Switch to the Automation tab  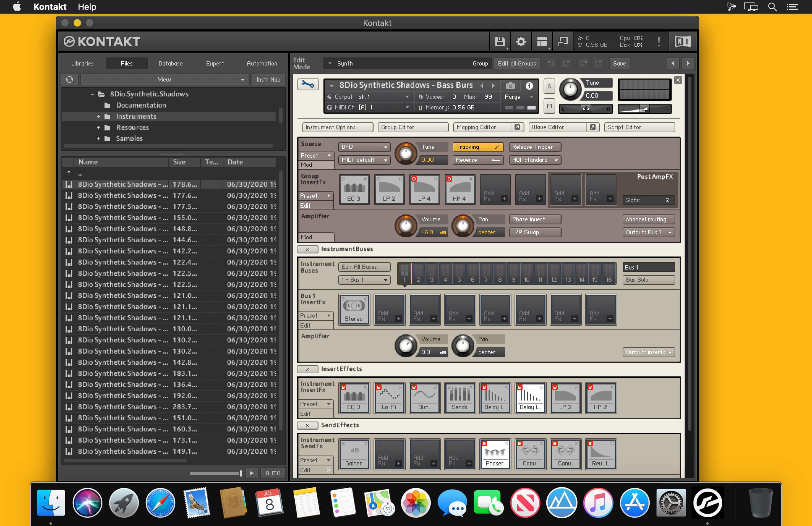point(262,63)
